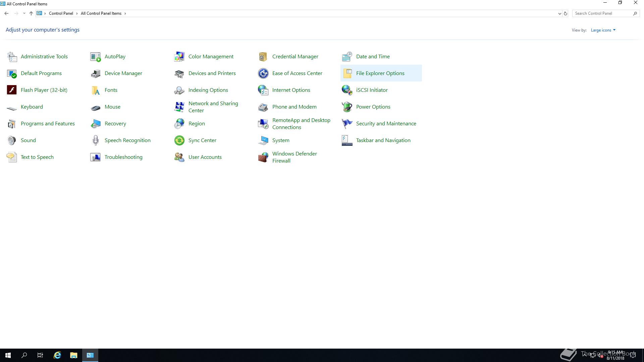The height and width of the screenshot is (362, 644).
Task: Open the Keyboard icon
Action: [12, 108]
